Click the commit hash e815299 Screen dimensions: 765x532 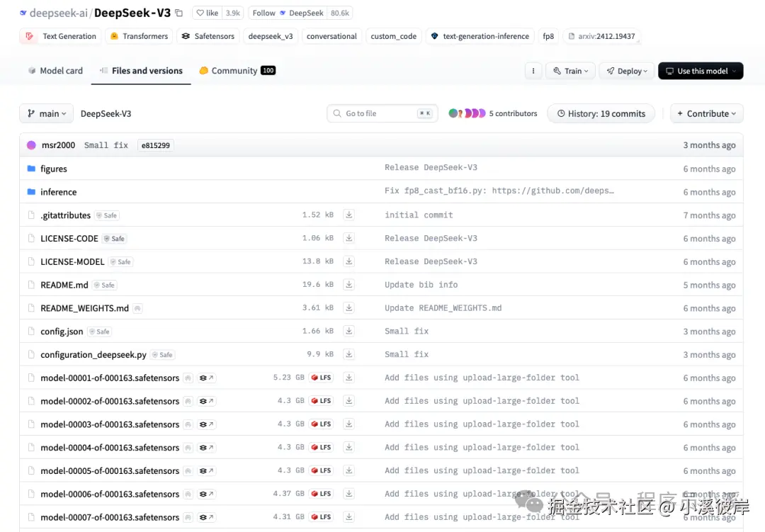point(156,145)
